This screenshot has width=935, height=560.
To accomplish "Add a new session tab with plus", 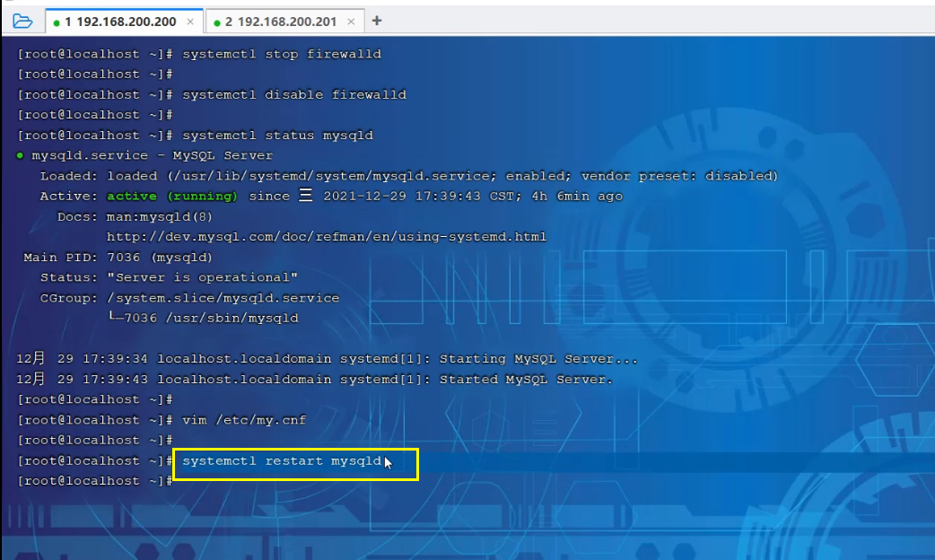I will pyautogui.click(x=377, y=21).
